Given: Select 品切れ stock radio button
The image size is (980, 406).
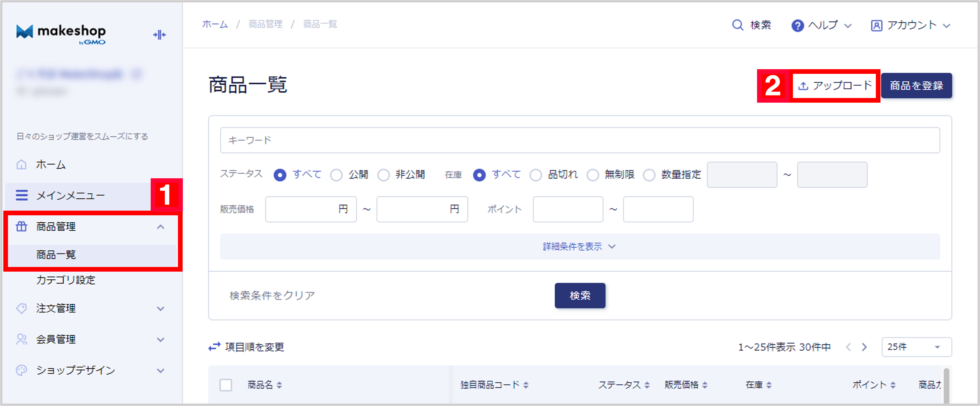Looking at the screenshot, I should (x=536, y=175).
